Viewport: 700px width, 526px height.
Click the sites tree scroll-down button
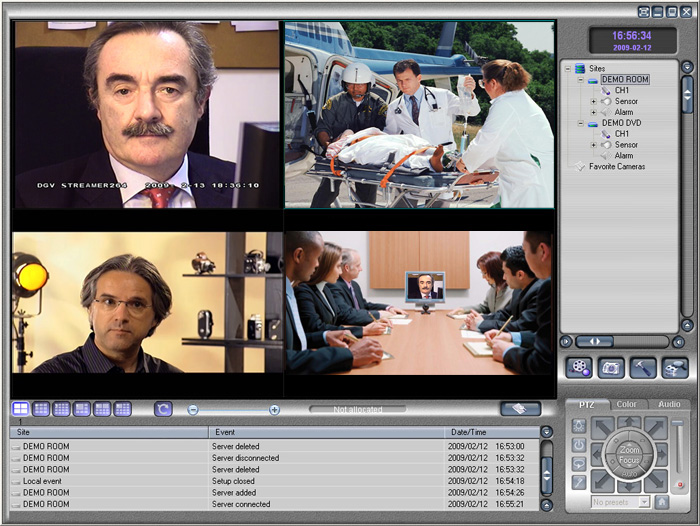(x=687, y=325)
